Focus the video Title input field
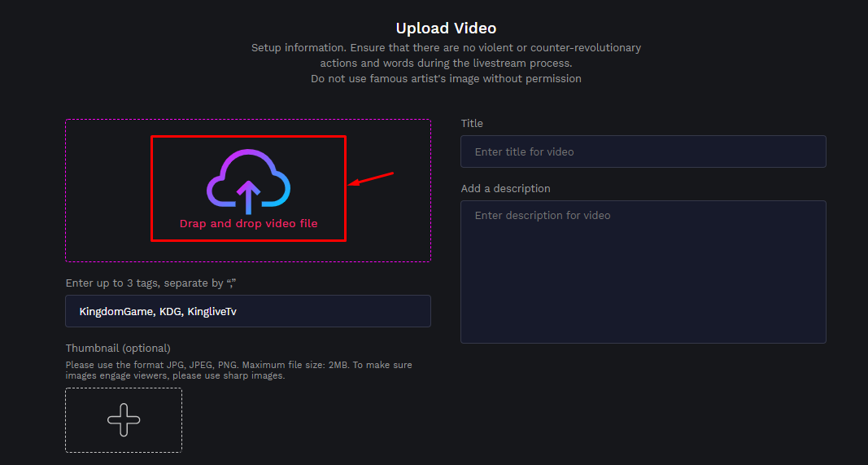 pyautogui.click(x=643, y=151)
